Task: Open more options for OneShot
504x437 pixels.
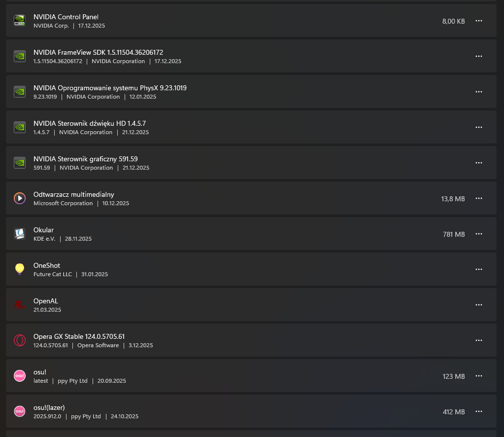Action: 478,269
